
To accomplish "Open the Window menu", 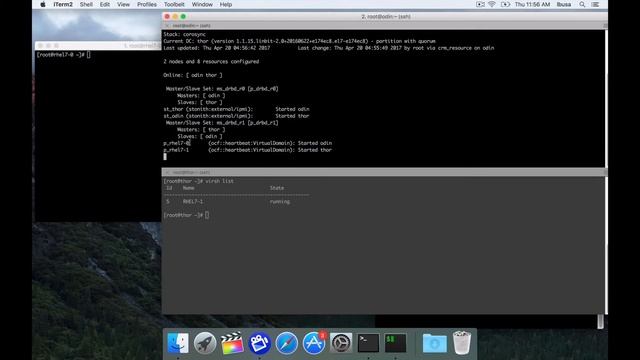I will [x=202, y=4].
